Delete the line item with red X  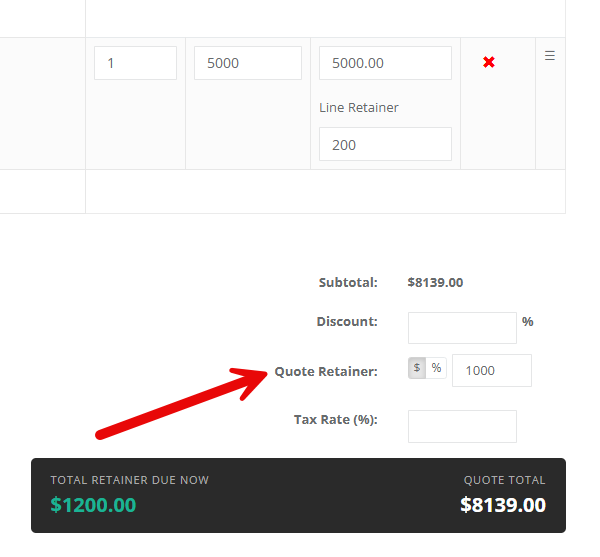click(489, 62)
